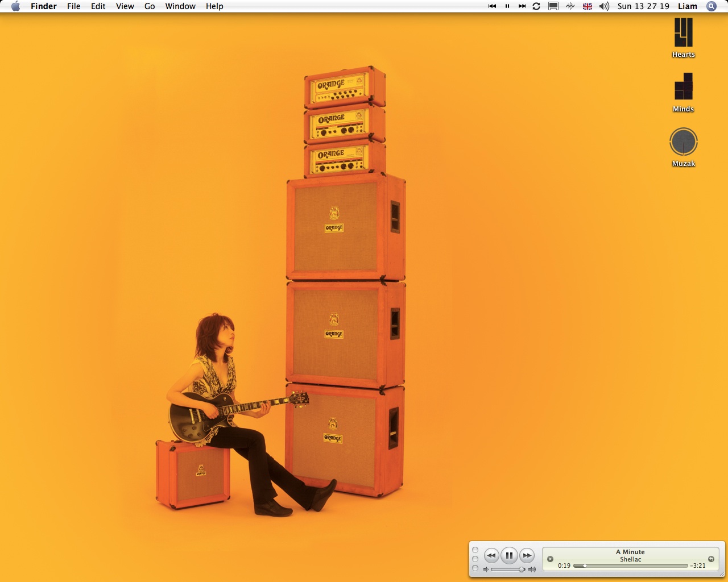Click the rewind button in iTunes mini player

click(491, 555)
